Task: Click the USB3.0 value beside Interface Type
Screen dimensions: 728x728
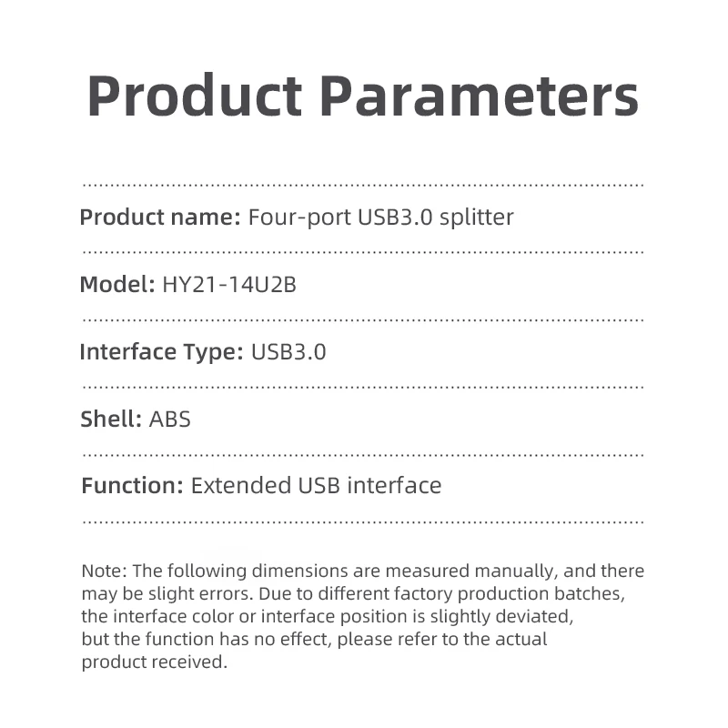Action: click(288, 352)
